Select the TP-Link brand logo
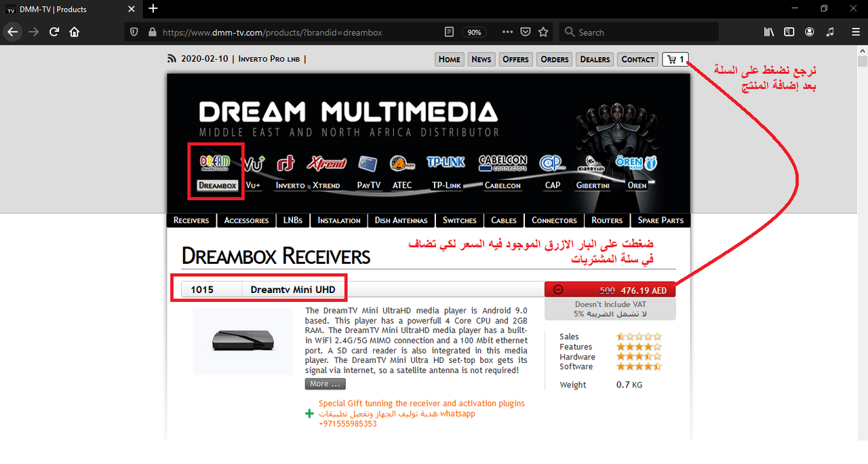Screen dimensions: 868x464 tap(446, 162)
